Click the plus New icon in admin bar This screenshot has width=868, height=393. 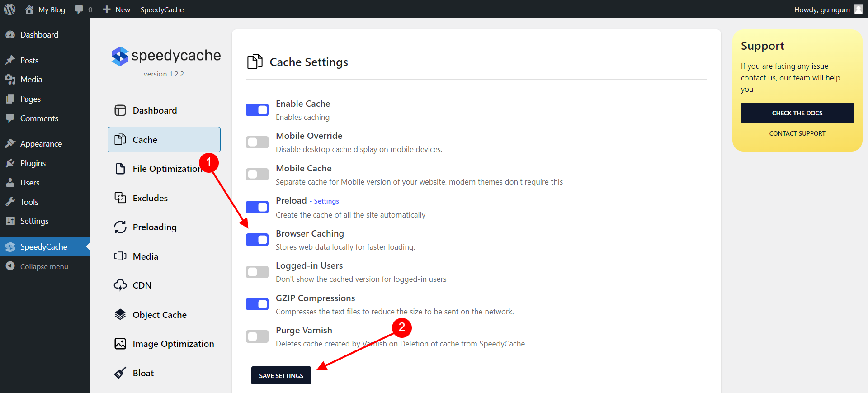(107, 9)
